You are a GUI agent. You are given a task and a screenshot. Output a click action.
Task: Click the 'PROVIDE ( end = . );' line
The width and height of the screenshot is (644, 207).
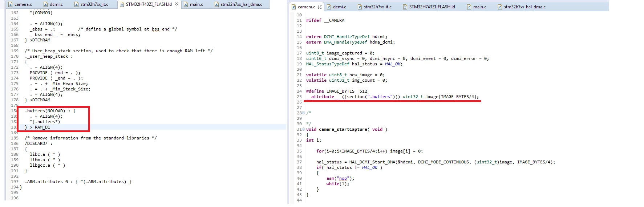(55, 73)
